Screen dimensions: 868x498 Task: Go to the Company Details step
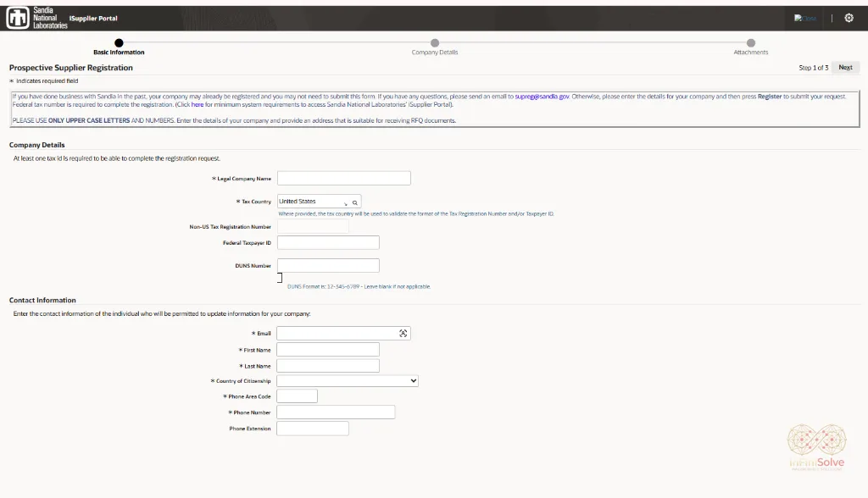(435, 47)
